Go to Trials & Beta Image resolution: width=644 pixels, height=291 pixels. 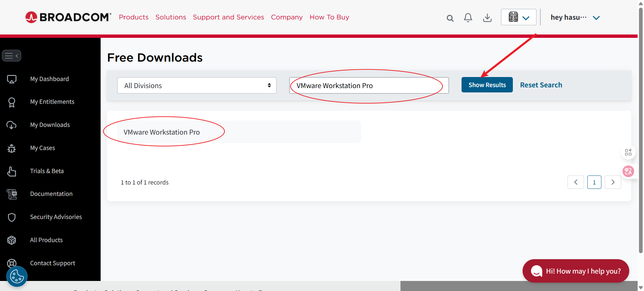click(x=47, y=171)
